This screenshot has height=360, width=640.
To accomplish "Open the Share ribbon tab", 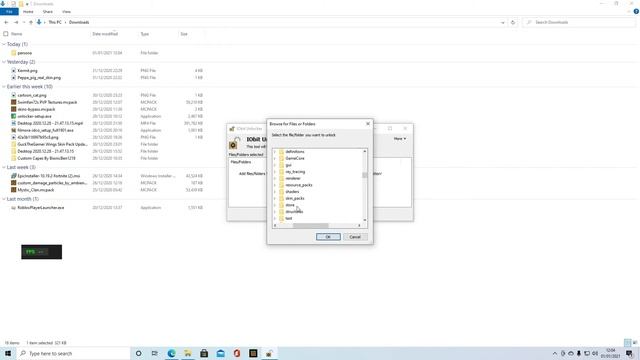I will pyautogui.click(x=48, y=12).
